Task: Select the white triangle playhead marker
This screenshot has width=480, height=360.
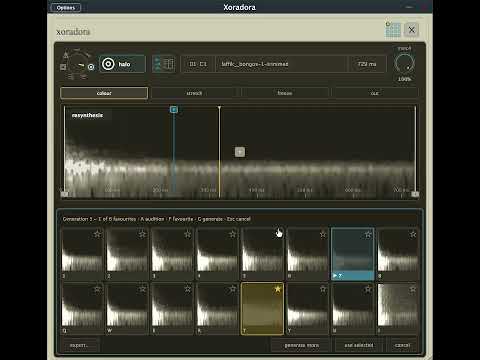Action: tap(219, 108)
